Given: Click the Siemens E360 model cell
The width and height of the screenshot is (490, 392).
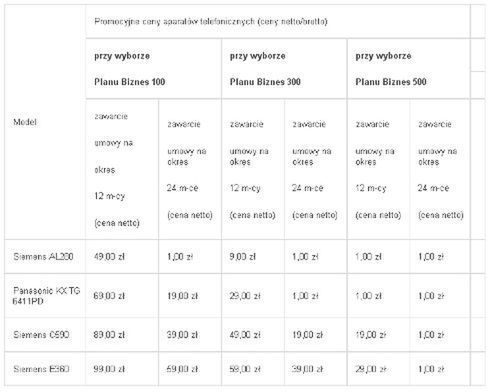Looking at the screenshot, I should pos(45,369).
